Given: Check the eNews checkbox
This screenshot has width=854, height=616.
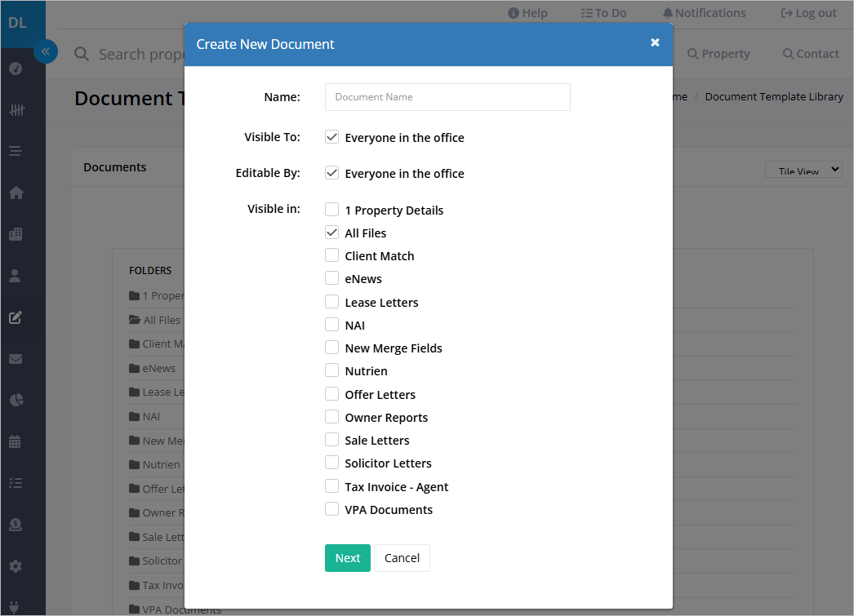Looking at the screenshot, I should pyautogui.click(x=331, y=278).
